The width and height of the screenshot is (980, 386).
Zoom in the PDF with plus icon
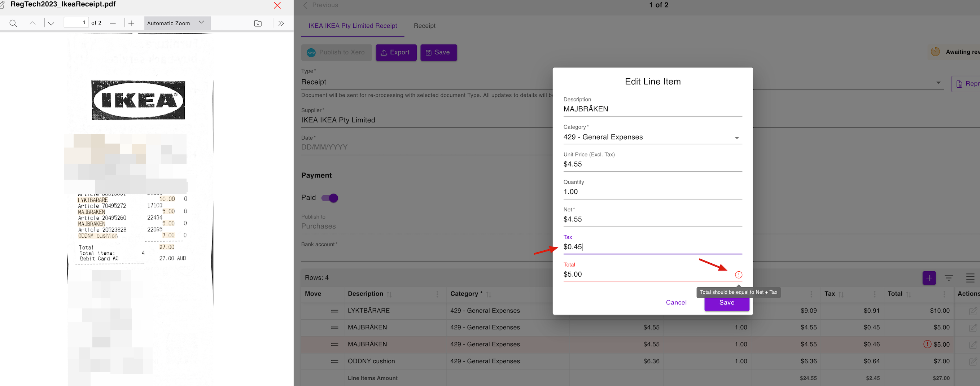[131, 23]
